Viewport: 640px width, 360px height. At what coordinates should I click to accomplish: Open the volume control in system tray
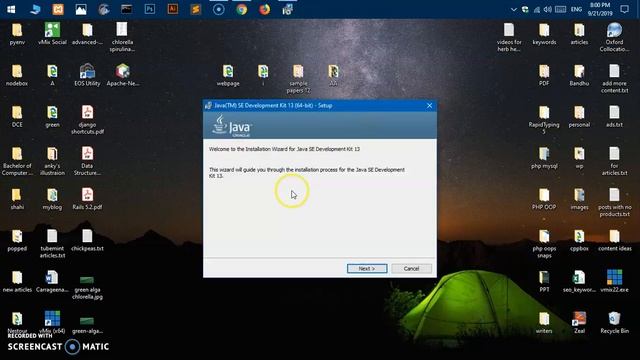pyautogui.click(x=548, y=9)
